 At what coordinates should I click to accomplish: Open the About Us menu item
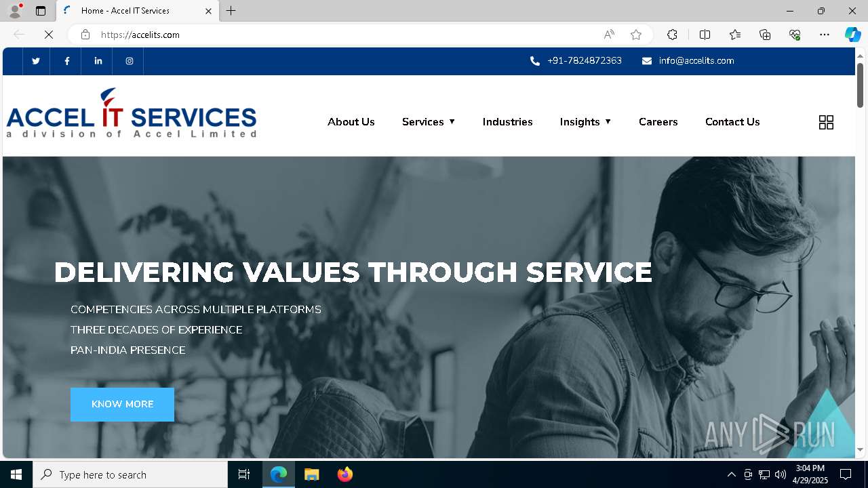(351, 122)
